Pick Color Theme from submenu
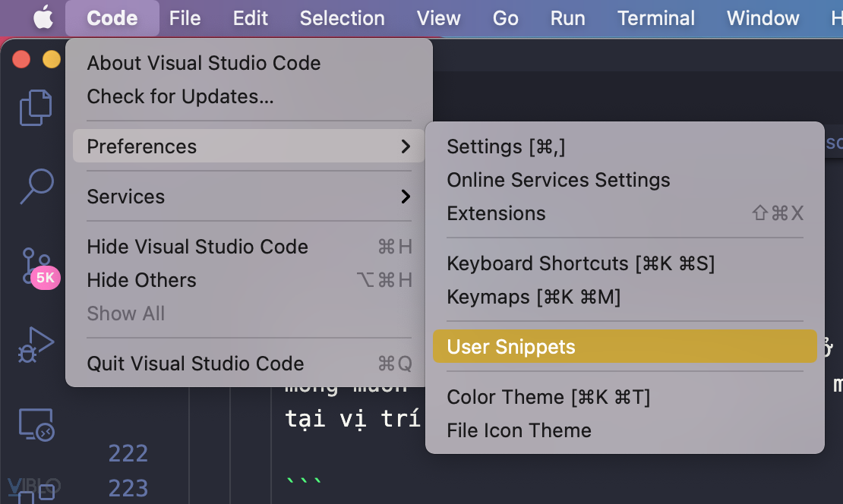The height and width of the screenshot is (504, 843). pos(548,397)
